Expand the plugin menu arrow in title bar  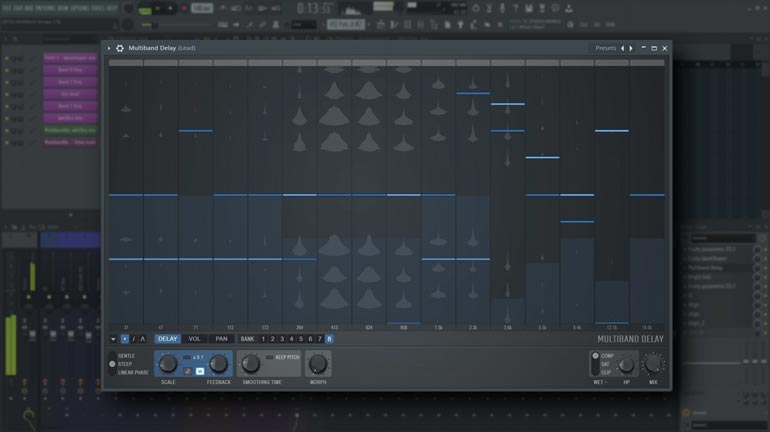tap(109, 48)
